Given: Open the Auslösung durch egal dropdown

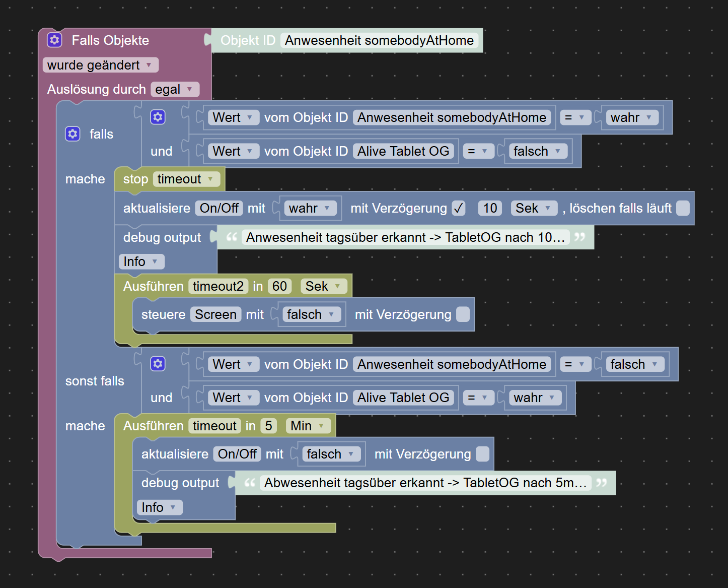Looking at the screenshot, I should 175,89.
